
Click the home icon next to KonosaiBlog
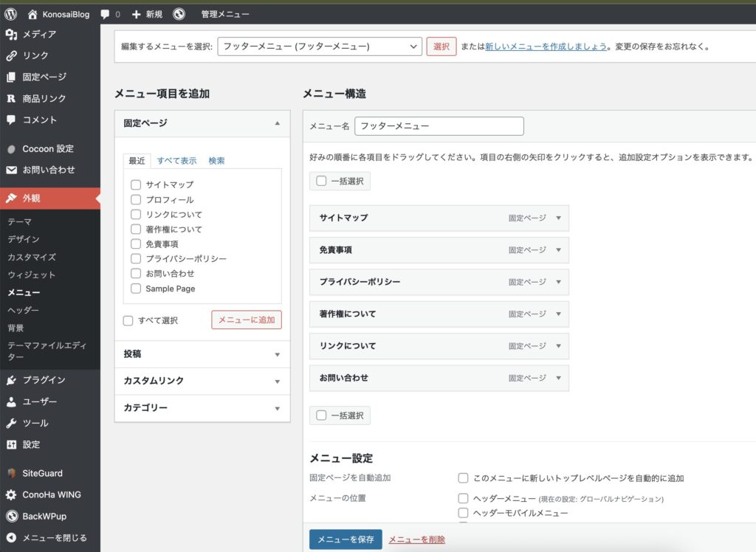click(x=32, y=15)
